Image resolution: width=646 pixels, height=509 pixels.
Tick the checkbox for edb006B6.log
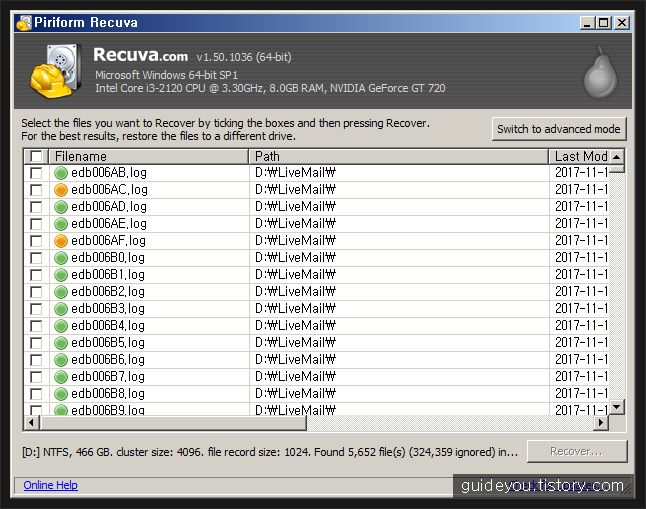pyautogui.click(x=36, y=360)
